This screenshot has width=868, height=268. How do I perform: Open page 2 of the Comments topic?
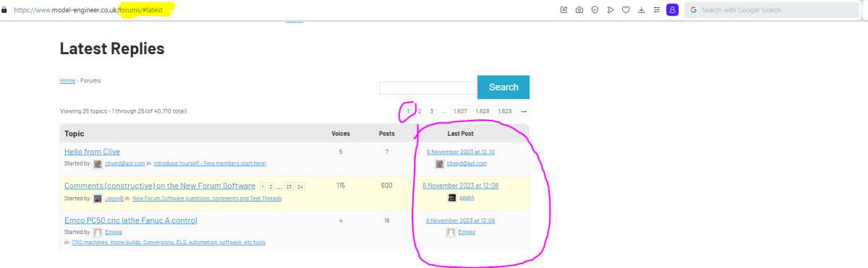coord(271,186)
